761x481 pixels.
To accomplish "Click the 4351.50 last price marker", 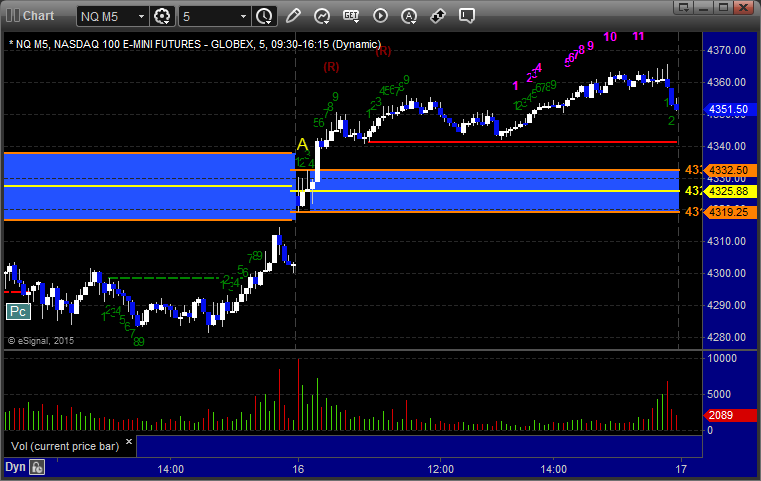I will coord(729,109).
